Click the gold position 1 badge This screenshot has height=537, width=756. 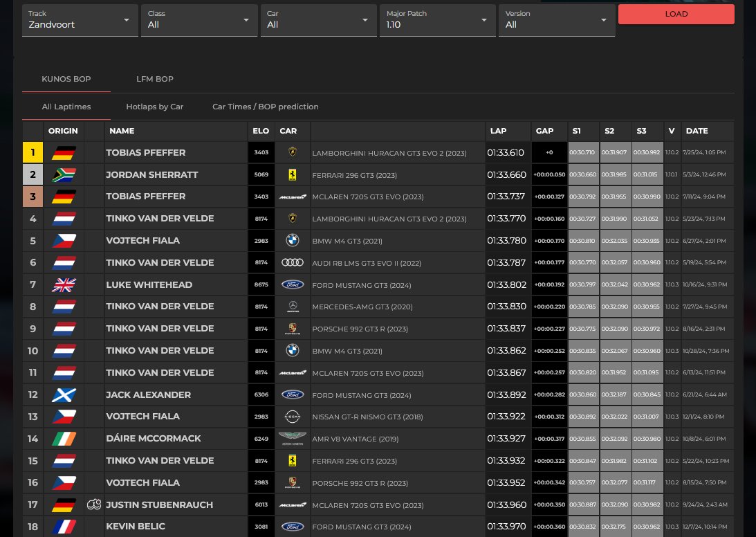click(x=33, y=152)
